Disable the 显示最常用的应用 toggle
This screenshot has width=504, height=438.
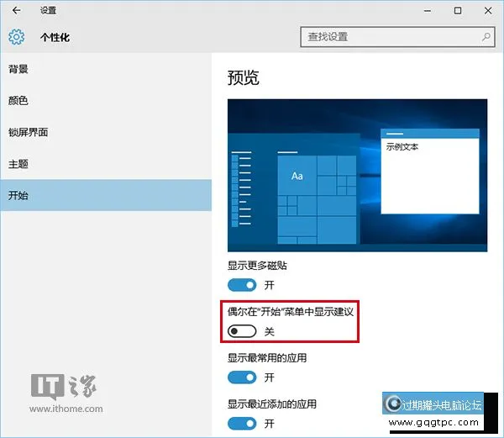242,377
